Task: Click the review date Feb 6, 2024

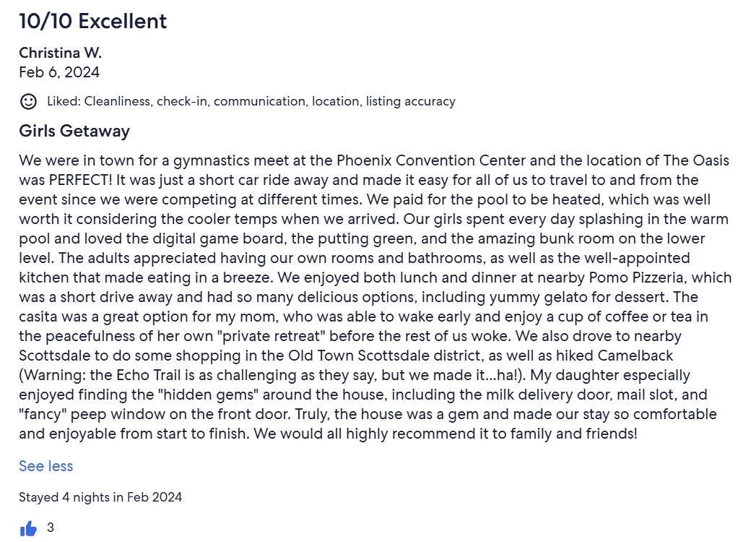Action: (59, 72)
